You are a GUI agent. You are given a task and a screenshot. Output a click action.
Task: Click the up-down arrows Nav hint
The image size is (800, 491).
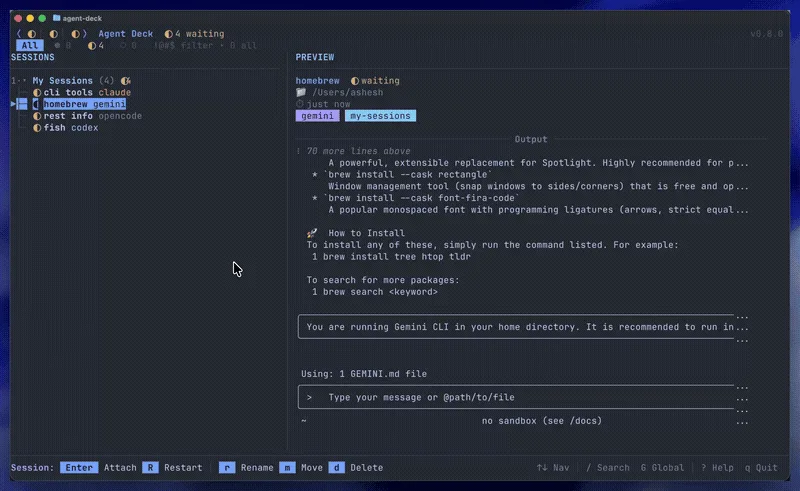click(x=553, y=468)
